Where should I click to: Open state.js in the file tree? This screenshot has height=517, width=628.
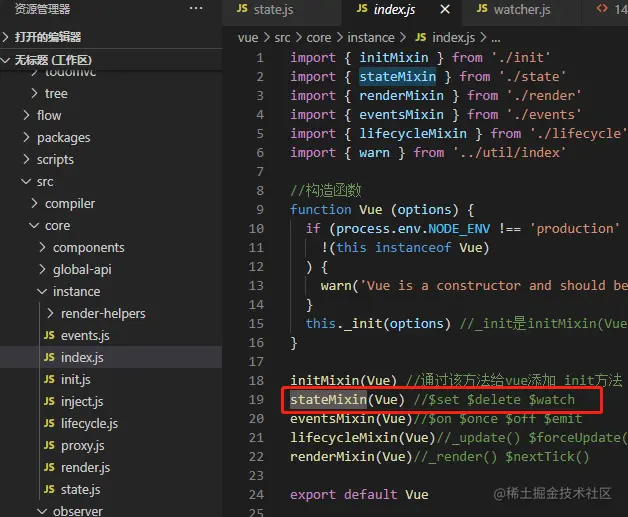111,489
